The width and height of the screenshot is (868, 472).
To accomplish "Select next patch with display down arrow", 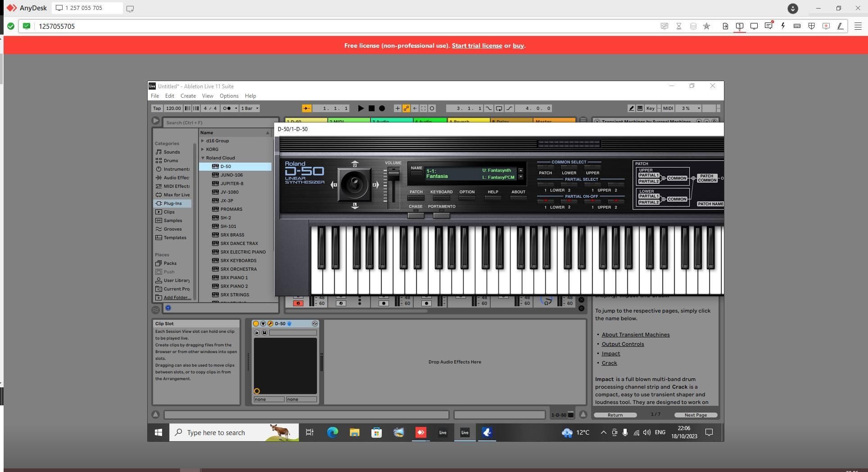I will 520,177.
